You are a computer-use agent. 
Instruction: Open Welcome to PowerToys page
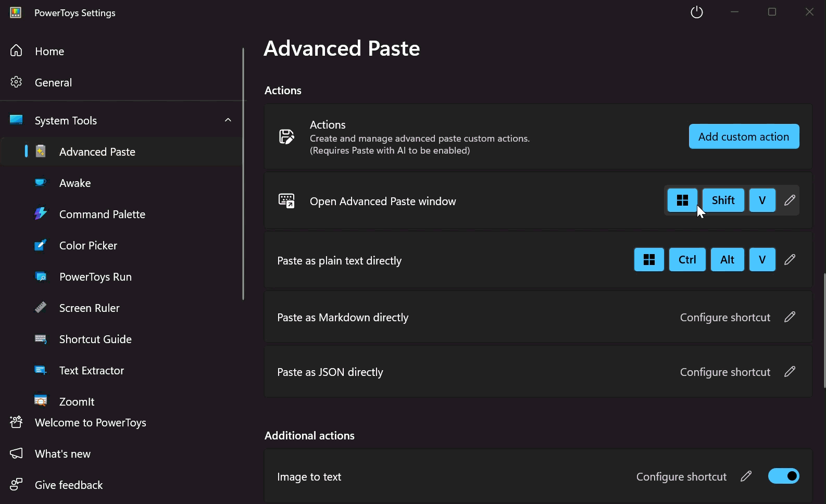click(x=121, y=422)
